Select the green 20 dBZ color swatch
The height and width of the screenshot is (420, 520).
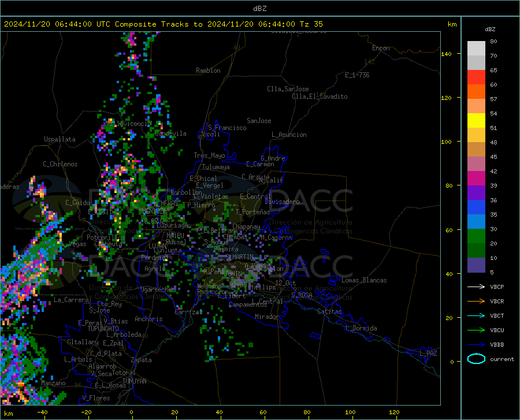[x=476, y=236]
